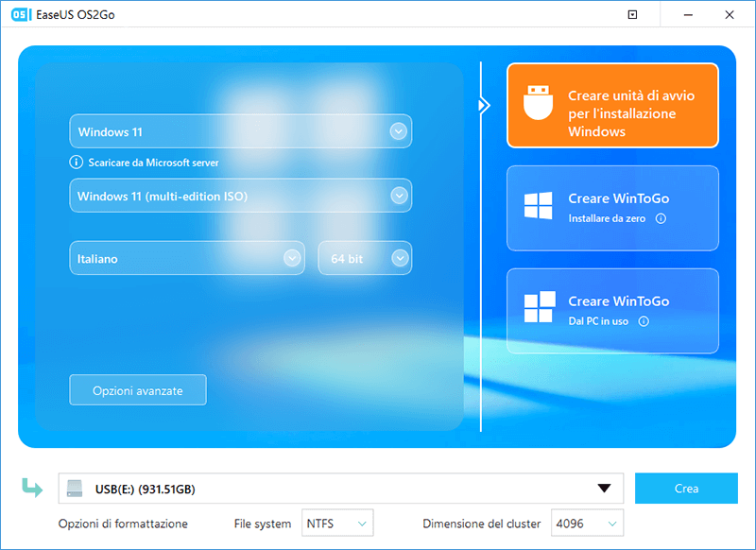The image size is (756, 550).
Task: Expand the Windows 11 version dropdown
Action: 241,131
